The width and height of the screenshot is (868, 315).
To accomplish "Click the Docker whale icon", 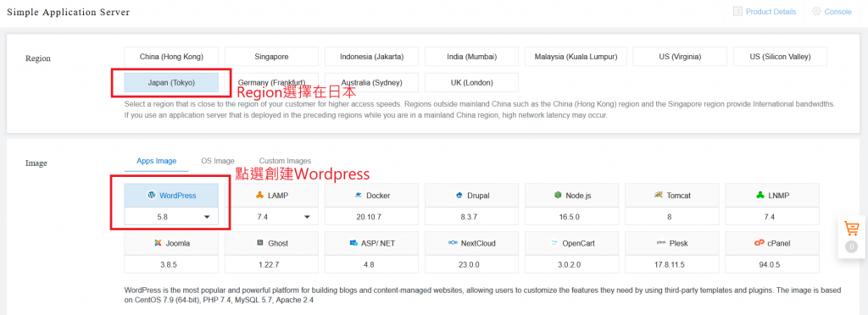I will click(358, 195).
